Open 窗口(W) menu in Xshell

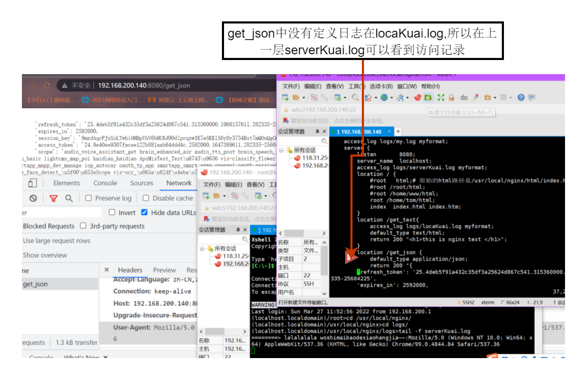(x=407, y=86)
